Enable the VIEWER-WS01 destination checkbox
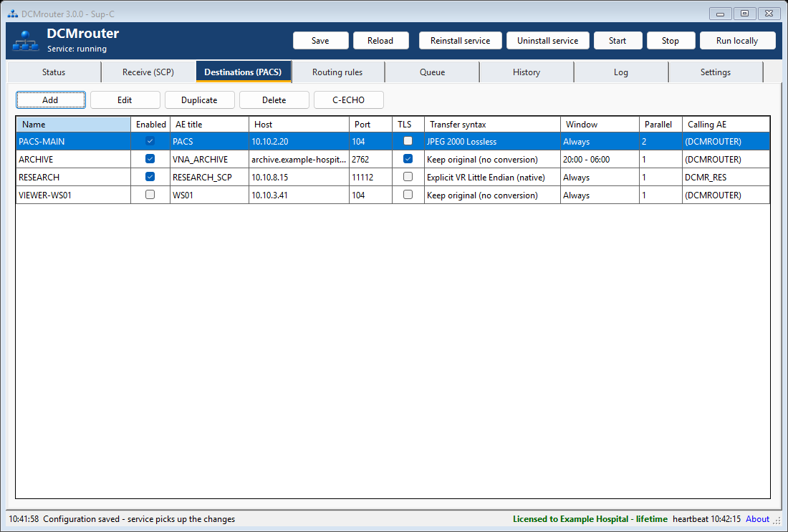 (x=150, y=195)
